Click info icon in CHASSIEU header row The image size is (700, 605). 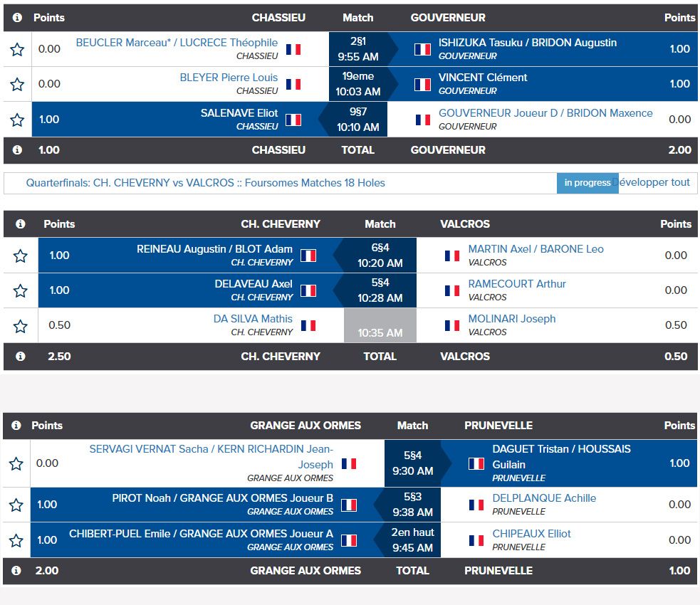tap(17, 18)
